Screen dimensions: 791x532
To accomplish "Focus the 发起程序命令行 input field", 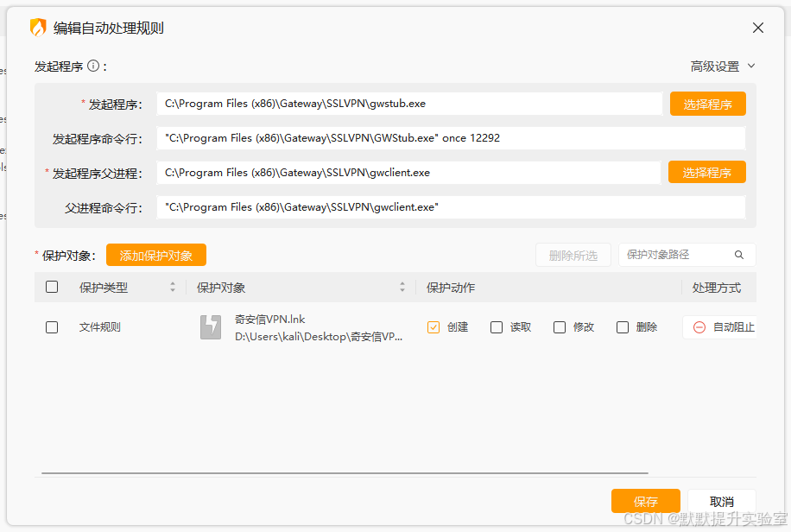I will tap(451, 138).
